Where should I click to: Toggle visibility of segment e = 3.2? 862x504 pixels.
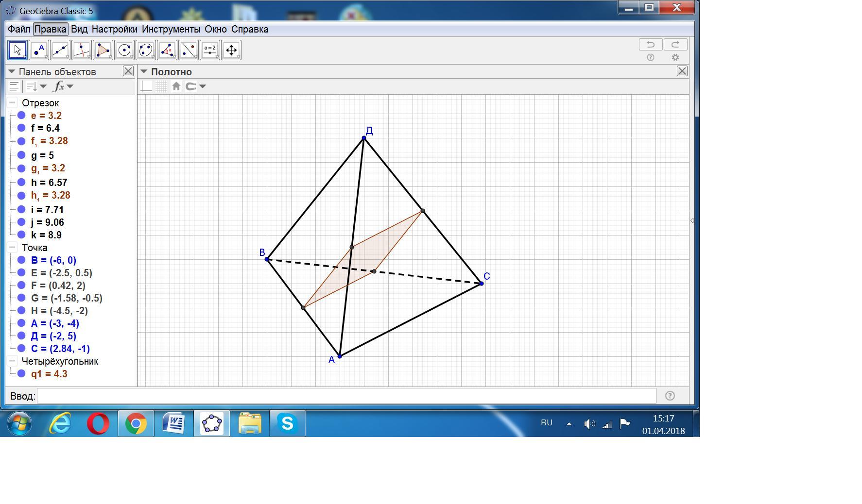tap(21, 116)
